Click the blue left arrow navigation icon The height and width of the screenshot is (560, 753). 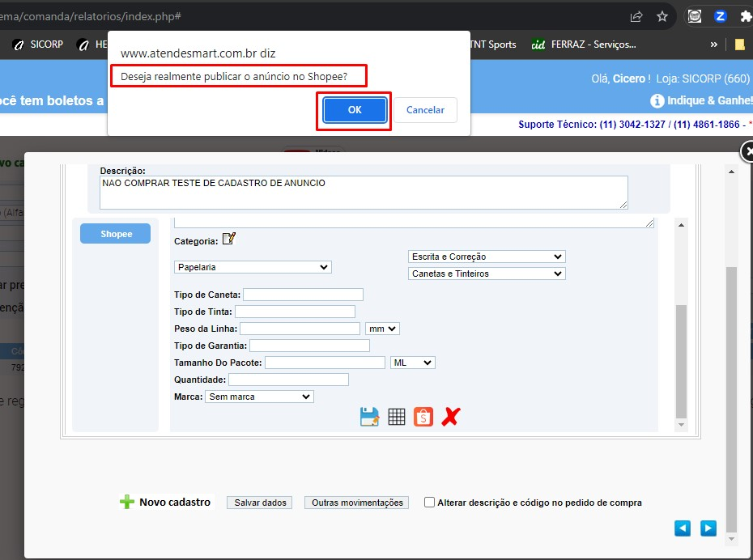click(x=683, y=528)
